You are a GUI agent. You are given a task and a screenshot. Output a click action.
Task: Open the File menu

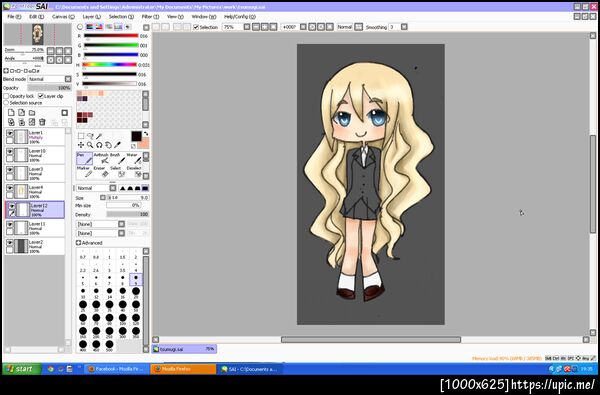click(14, 17)
